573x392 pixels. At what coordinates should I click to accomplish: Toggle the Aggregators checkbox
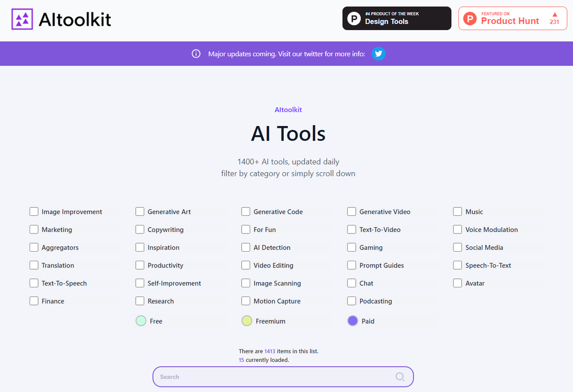pyautogui.click(x=34, y=247)
